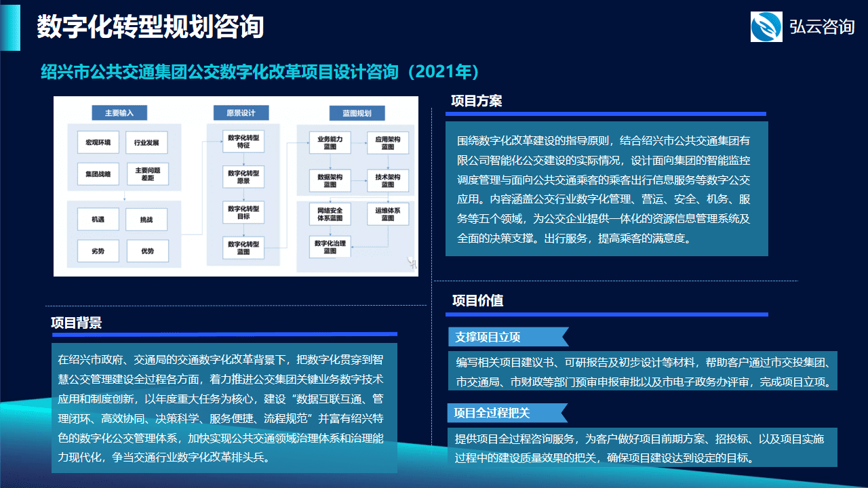This screenshot has width=868, height=488.
Task: Click the 项目背景 section heading
Action: pos(77,323)
